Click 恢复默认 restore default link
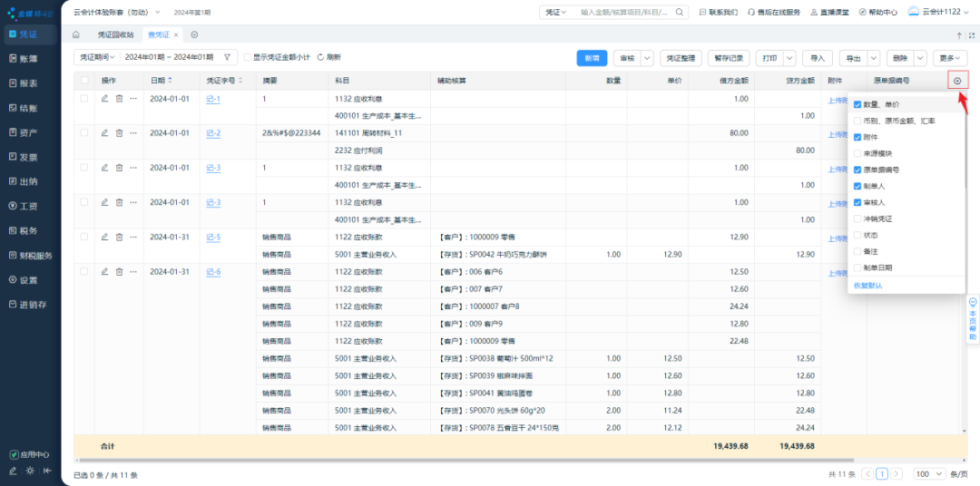This screenshot has height=486, width=980. (867, 286)
